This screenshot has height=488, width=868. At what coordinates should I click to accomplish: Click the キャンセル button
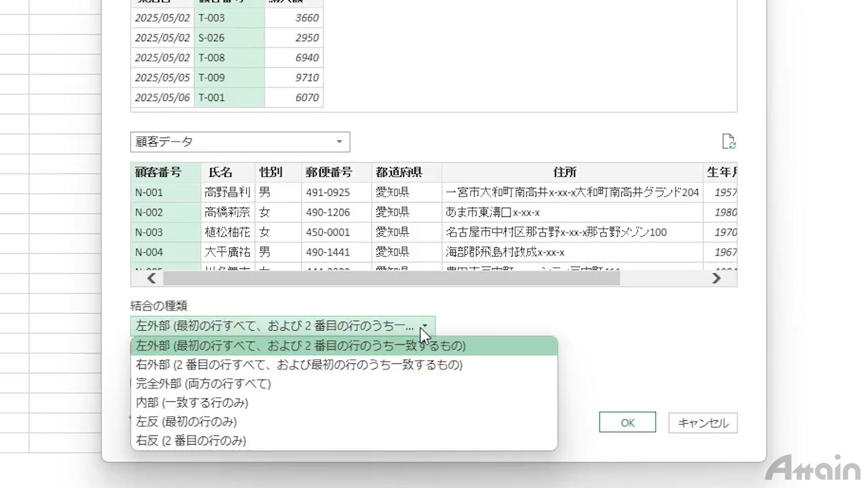tap(703, 423)
